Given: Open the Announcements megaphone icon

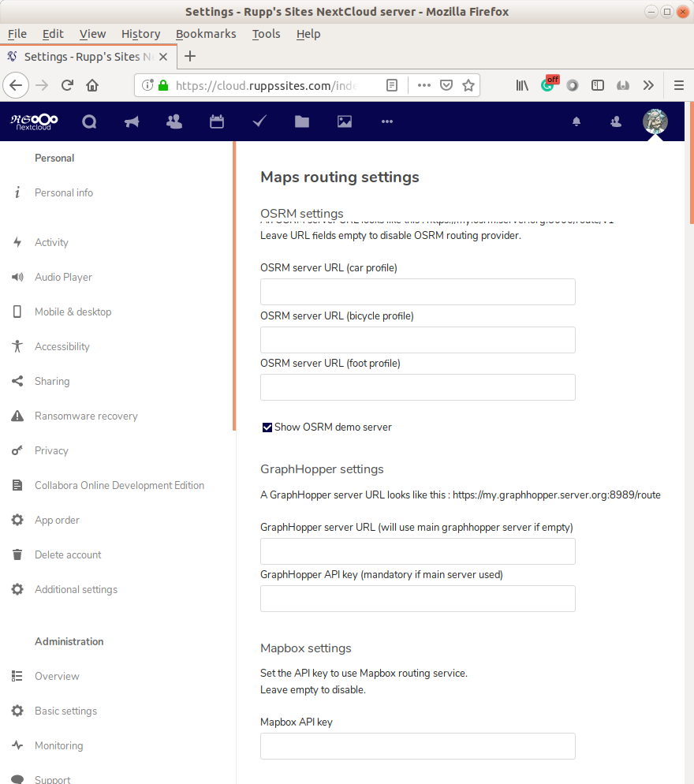Looking at the screenshot, I should [x=132, y=121].
